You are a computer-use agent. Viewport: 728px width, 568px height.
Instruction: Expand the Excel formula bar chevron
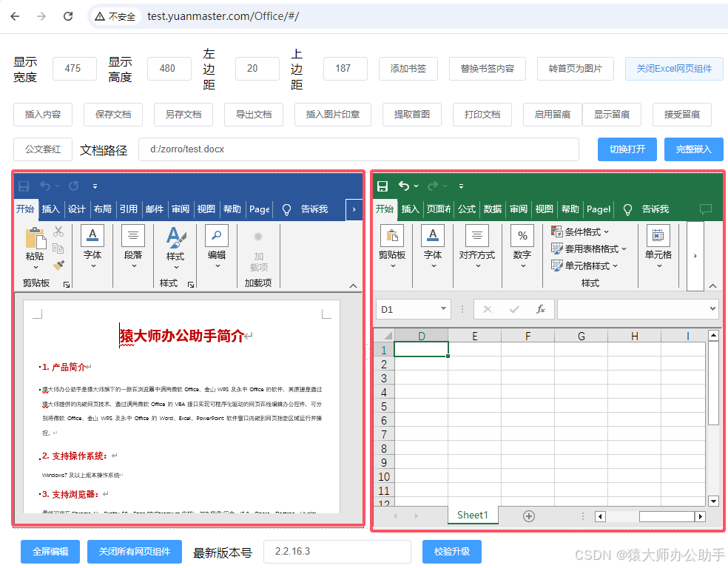712,308
